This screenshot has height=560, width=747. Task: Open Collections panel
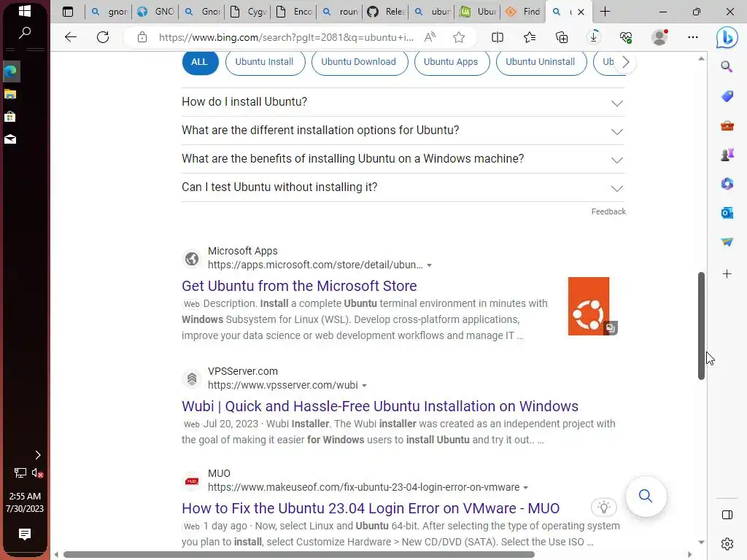click(562, 37)
